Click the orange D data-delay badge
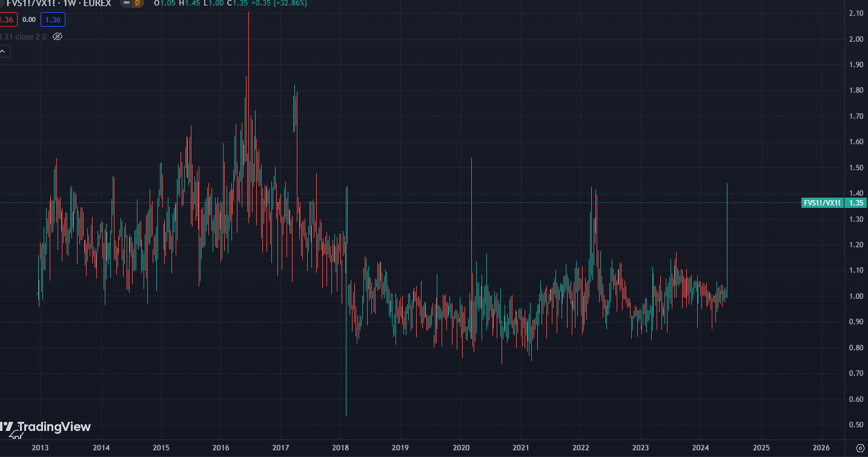The image size is (868, 457). pos(137,3)
